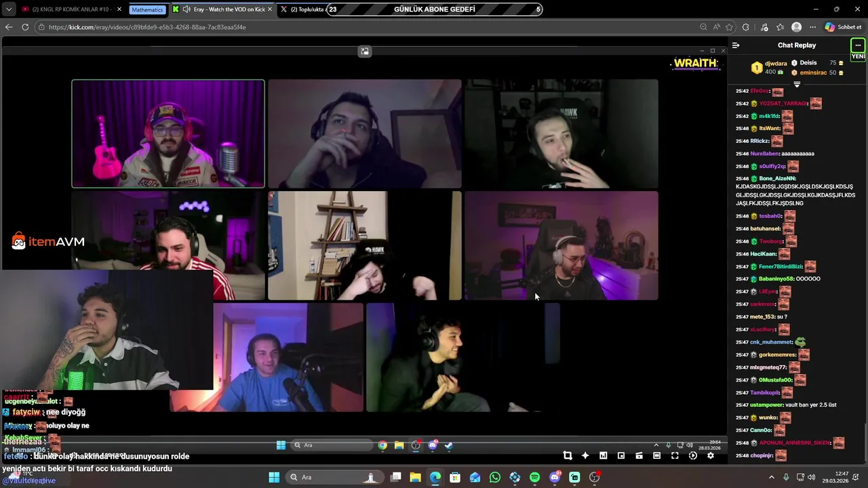Open Spotify from the taskbar
The width and height of the screenshot is (868, 488).
pyautogui.click(x=534, y=477)
